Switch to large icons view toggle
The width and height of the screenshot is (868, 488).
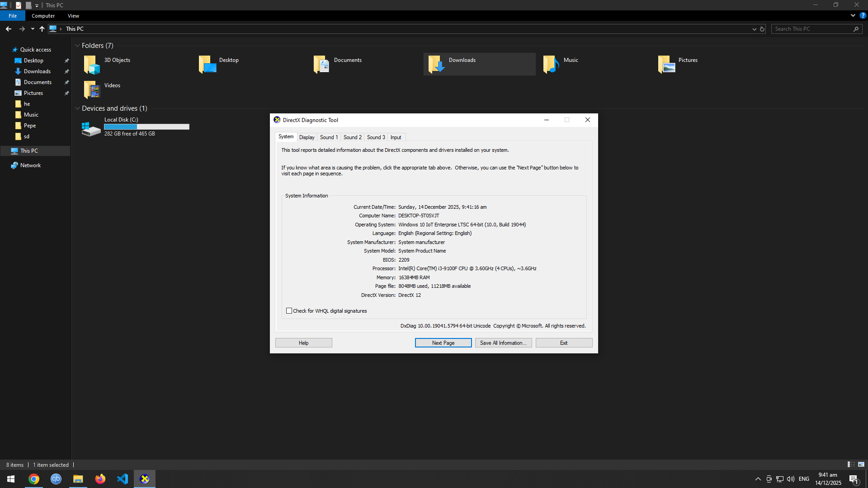pos(861,465)
